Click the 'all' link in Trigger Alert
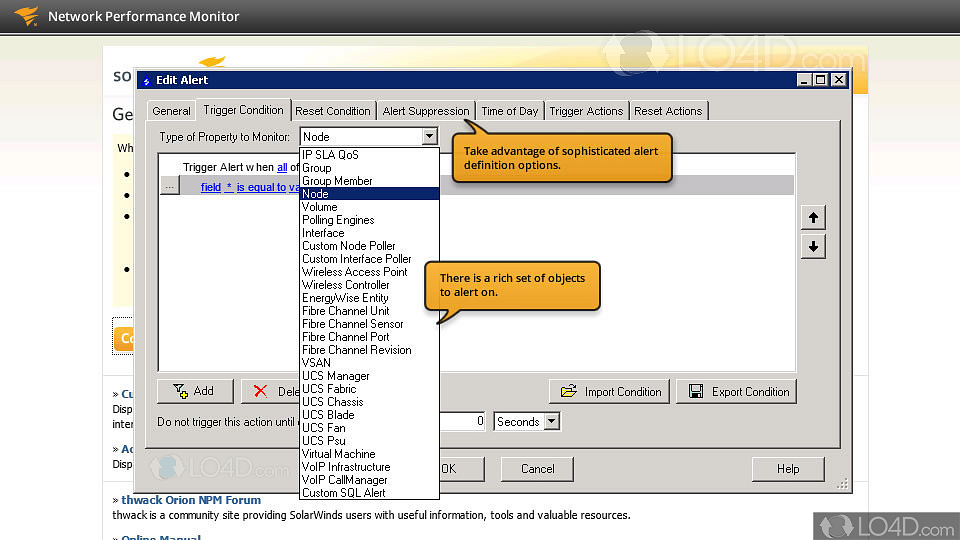The width and height of the screenshot is (960, 540). coord(282,167)
